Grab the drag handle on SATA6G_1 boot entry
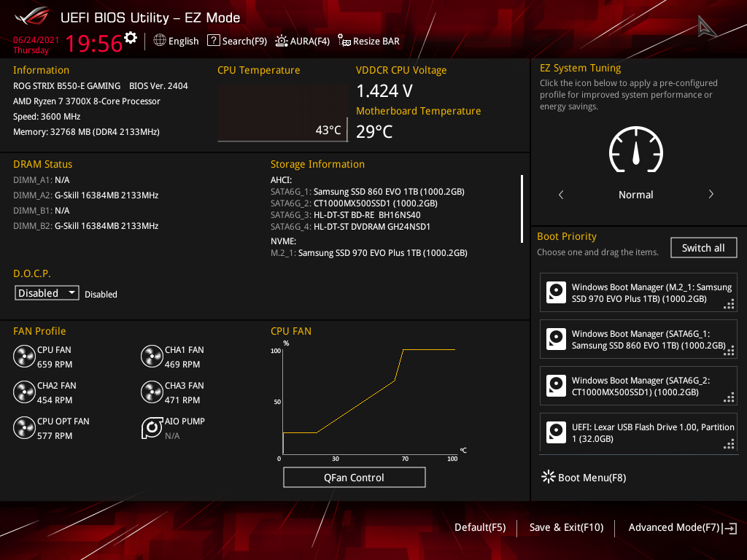Viewport: 747px width, 560px height. (x=729, y=351)
